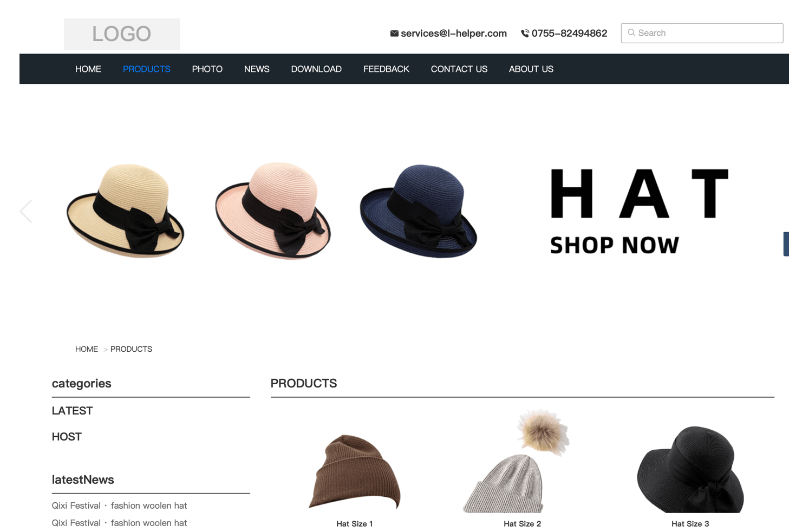Navigate to the NEWS page
The height and width of the screenshot is (532, 789).
pos(257,69)
